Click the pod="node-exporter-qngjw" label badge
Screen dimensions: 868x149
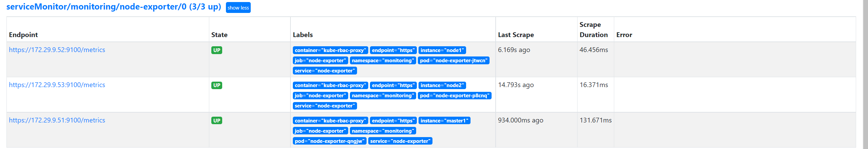point(330,141)
